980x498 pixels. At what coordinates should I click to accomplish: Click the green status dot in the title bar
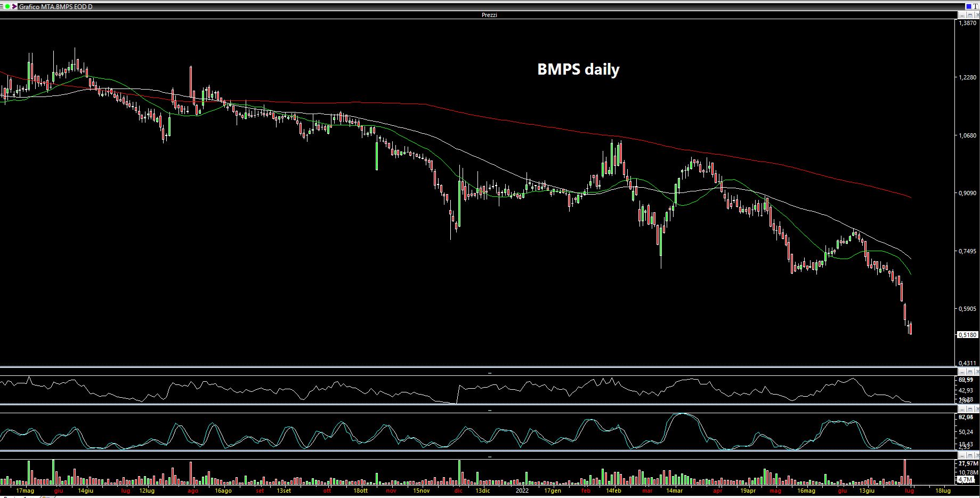tap(7, 6)
